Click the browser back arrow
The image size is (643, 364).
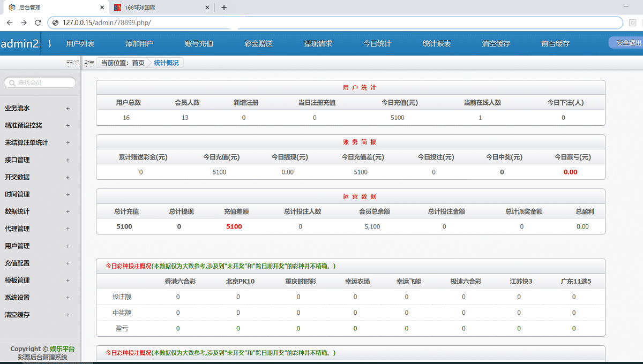(x=9, y=23)
